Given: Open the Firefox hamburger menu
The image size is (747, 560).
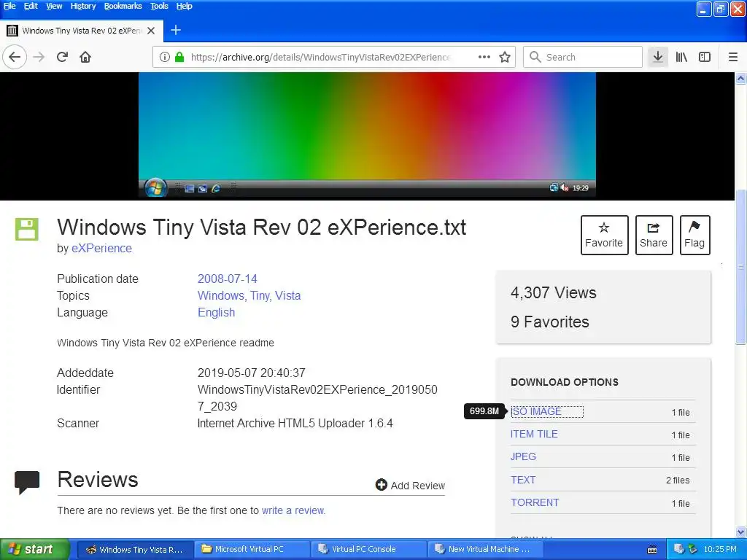Looking at the screenshot, I should click(x=733, y=57).
